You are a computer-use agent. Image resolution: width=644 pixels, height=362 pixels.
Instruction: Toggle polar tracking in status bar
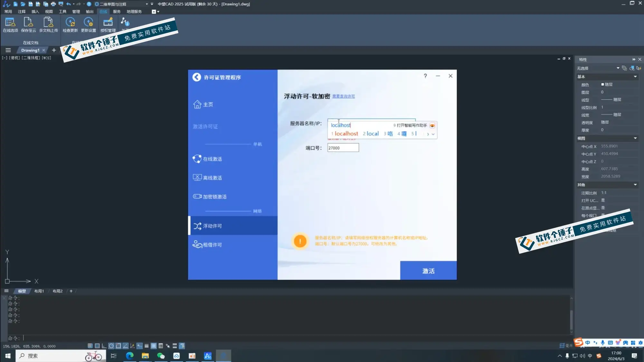(x=111, y=346)
